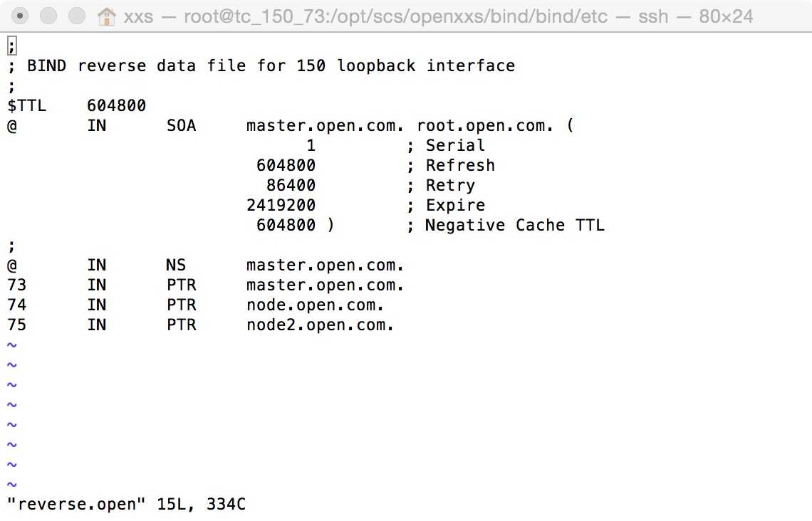Screen dimensions: 812x521
Task: Click the node2.open.com. hostname
Action: [x=320, y=325]
